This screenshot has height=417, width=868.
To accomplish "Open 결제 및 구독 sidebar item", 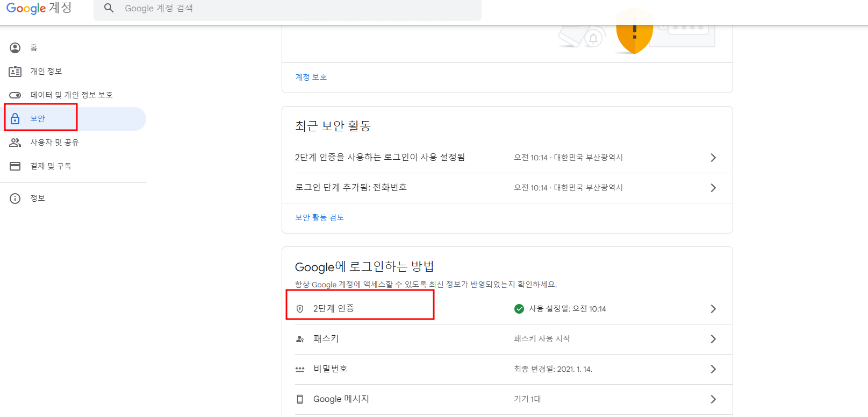I will tap(73, 166).
